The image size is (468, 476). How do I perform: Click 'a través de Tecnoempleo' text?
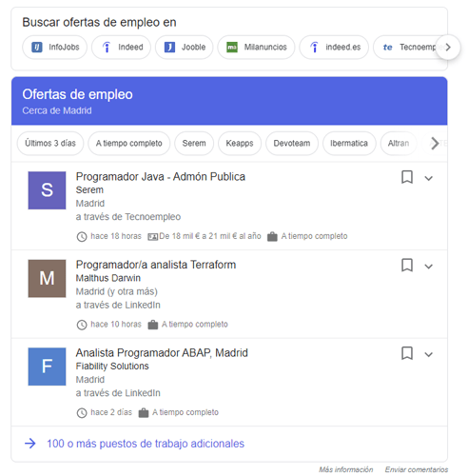(128, 217)
